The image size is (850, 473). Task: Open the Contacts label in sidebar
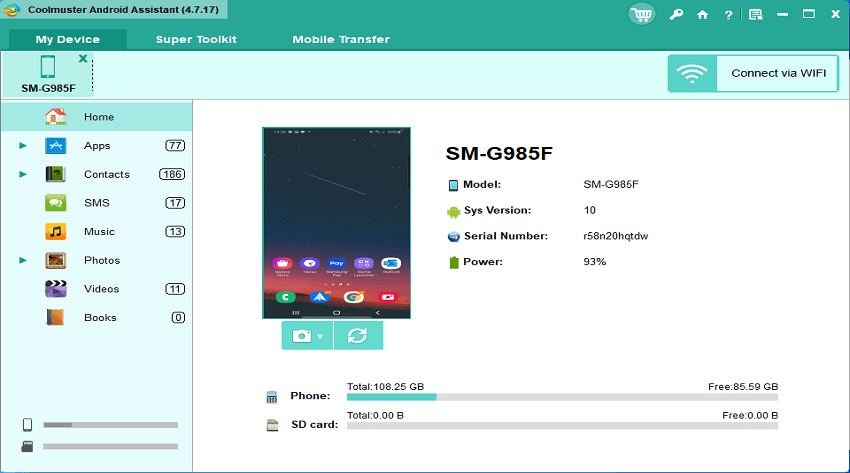107,174
